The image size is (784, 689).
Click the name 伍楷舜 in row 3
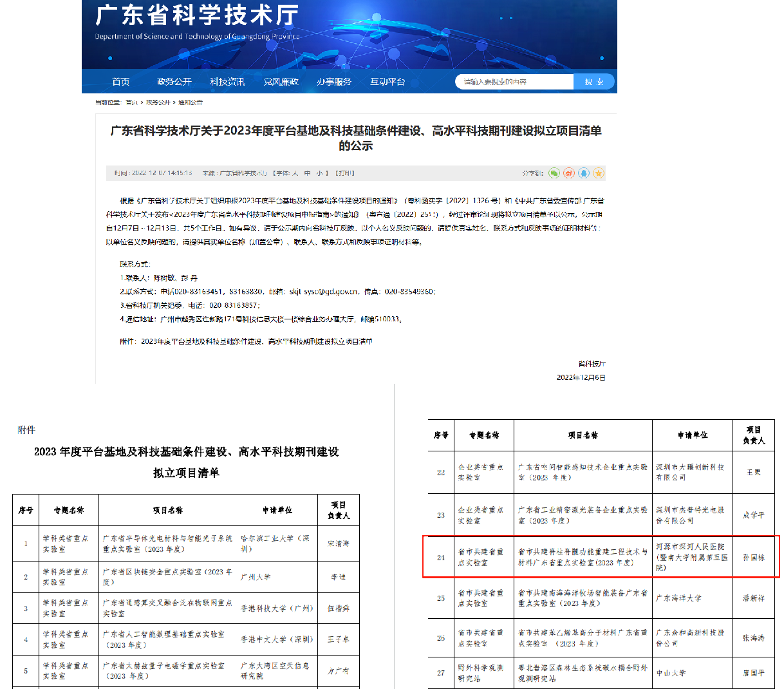click(339, 608)
